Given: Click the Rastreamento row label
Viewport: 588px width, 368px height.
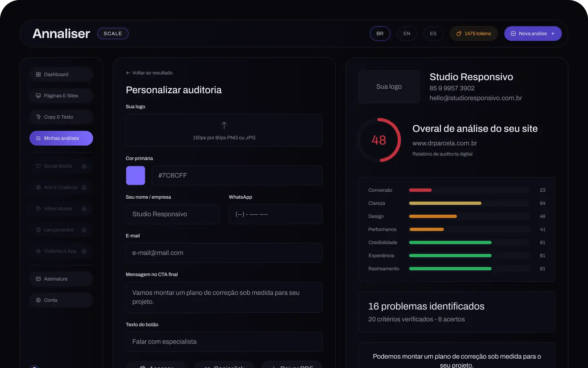Looking at the screenshot, I should click(x=384, y=269).
